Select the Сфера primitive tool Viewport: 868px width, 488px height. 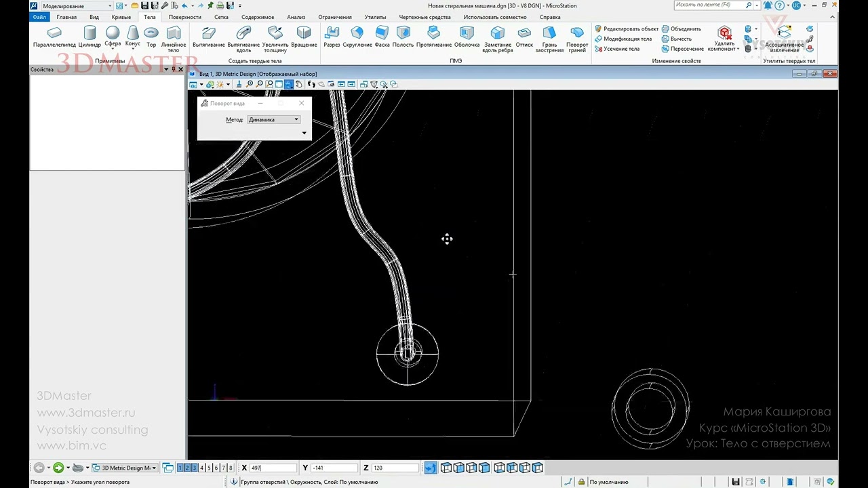coord(113,37)
